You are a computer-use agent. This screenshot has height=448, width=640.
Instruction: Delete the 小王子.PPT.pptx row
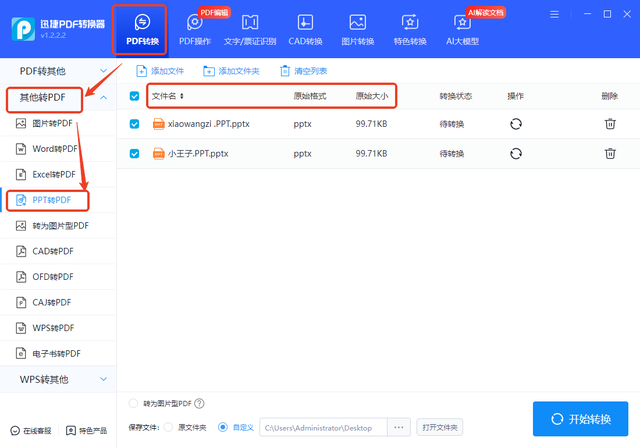[610, 153]
